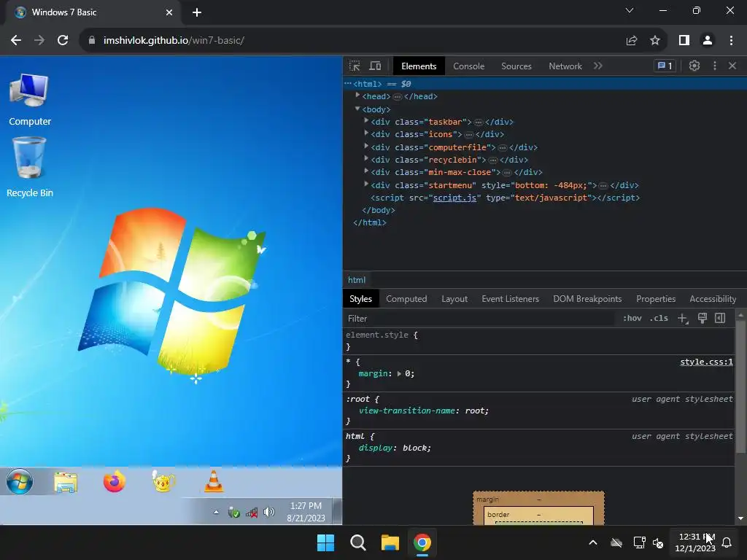
Task: Toggle the :hov element state button
Action: (632, 318)
